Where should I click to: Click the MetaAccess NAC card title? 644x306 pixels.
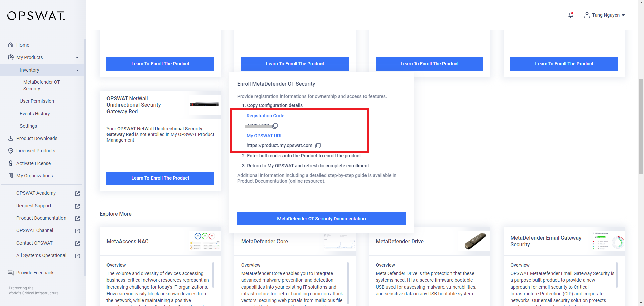(128, 241)
